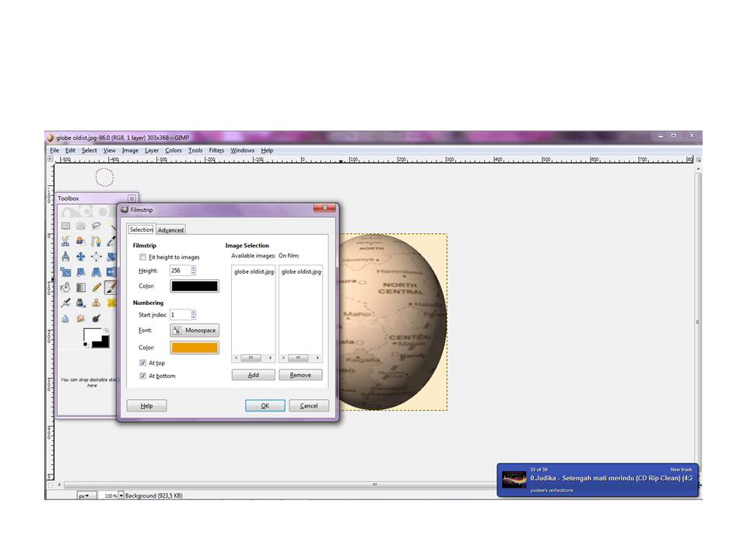Open Filmstrip Help button
The width and height of the screenshot is (747, 560).
click(147, 406)
